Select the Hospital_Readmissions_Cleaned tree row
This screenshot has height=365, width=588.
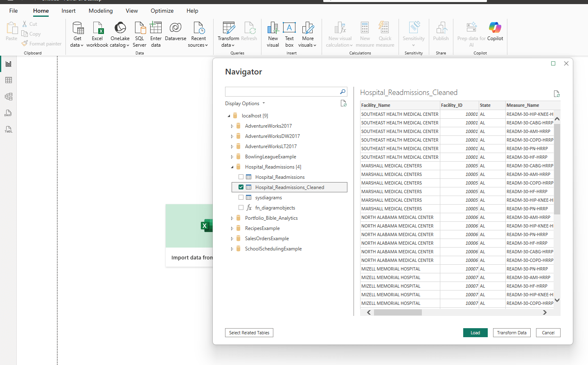point(290,187)
